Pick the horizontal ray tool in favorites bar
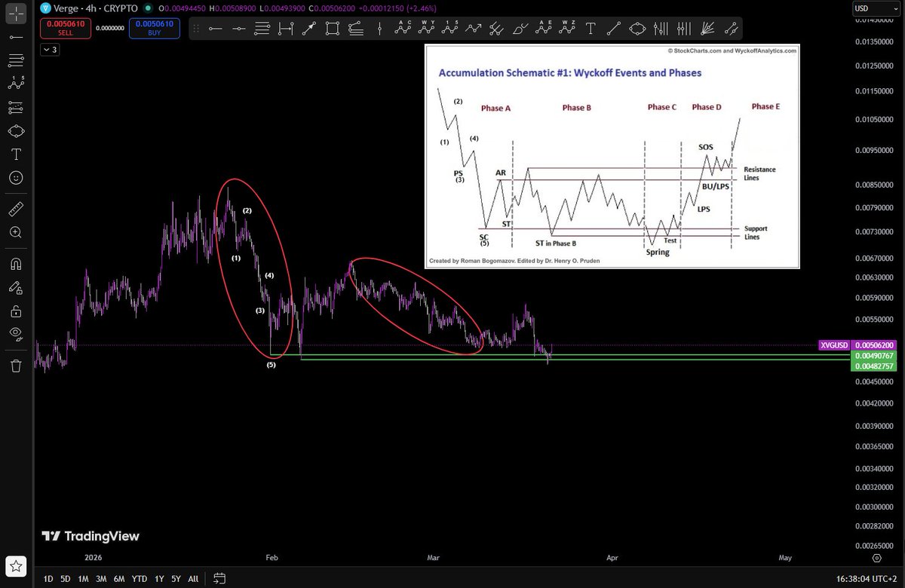 [x=239, y=29]
